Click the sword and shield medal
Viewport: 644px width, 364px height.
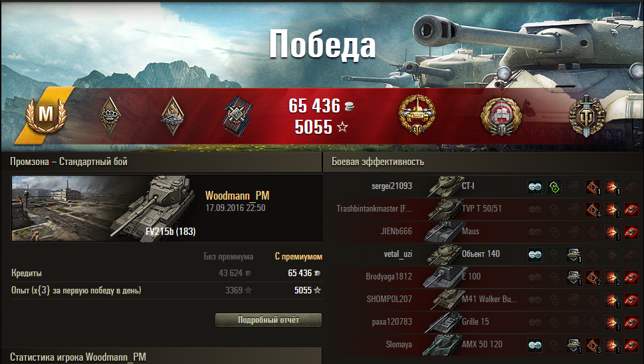(586, 116)
